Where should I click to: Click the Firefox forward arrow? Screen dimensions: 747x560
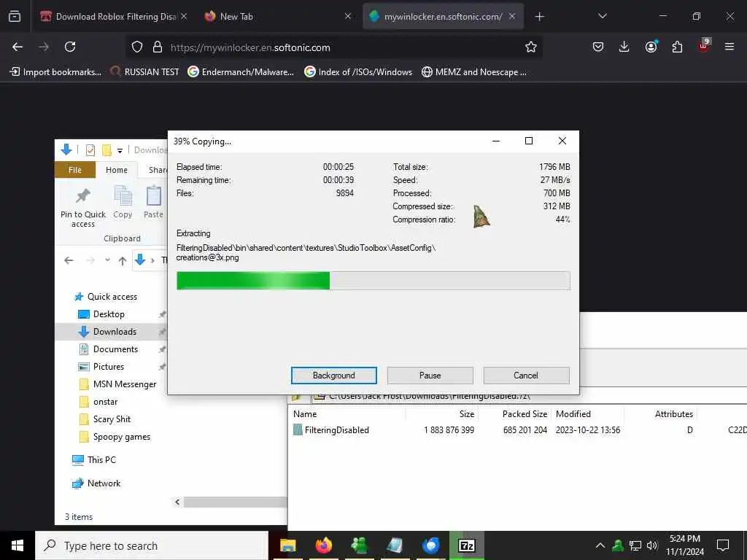pyautogui.click(x=44, y=47)
